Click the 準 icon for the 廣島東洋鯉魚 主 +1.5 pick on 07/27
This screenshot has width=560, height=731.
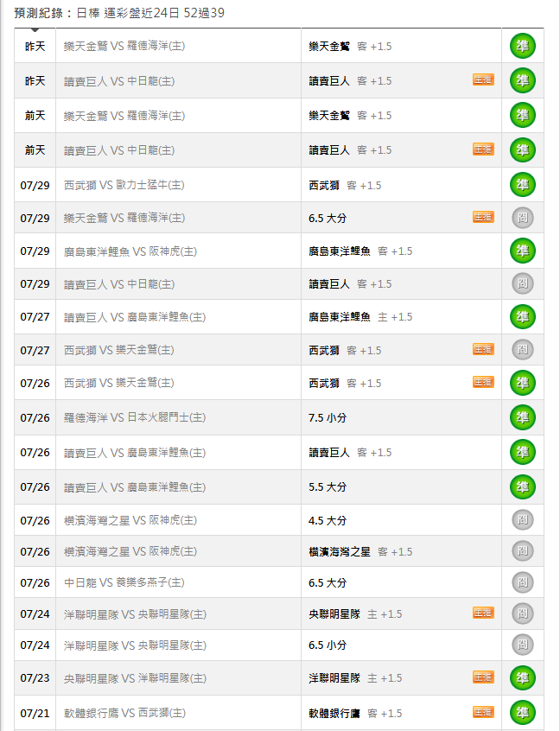pyautogui.click(x=522, y=317)
